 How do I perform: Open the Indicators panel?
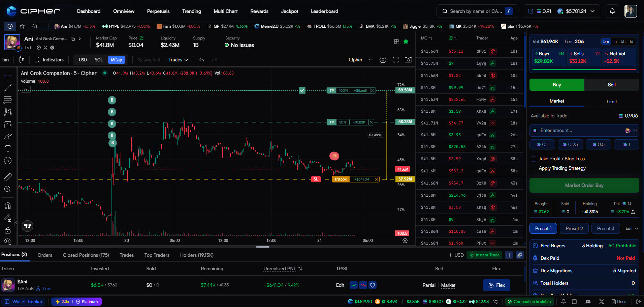tap(49, 60)
